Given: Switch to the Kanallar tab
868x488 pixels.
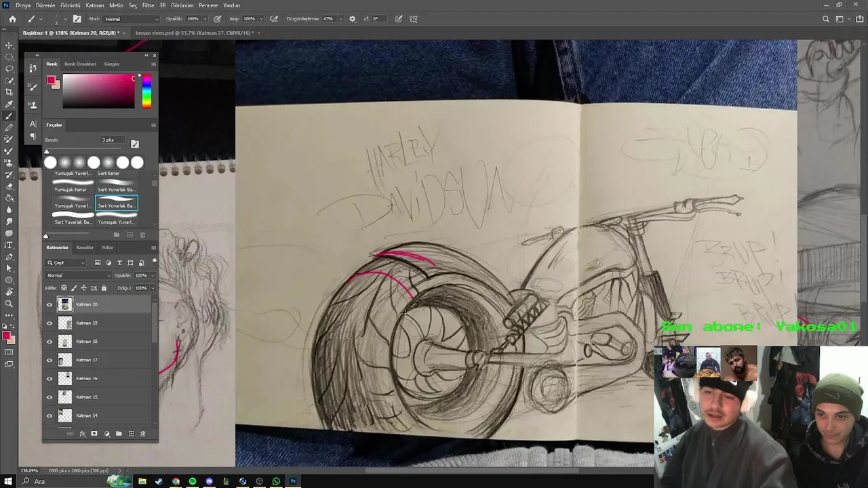Looking at the screenshot, I should 85,247.
